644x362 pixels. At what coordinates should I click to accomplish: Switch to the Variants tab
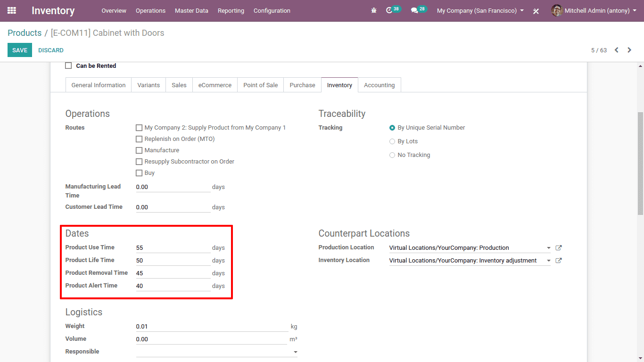(149, 85)
